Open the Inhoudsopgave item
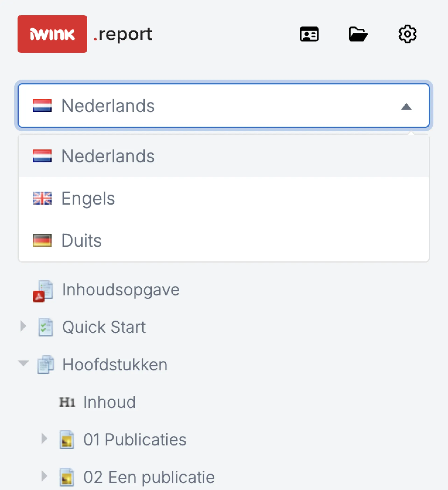The height and width of the screenshot is (490, 448). click(121, 289)
